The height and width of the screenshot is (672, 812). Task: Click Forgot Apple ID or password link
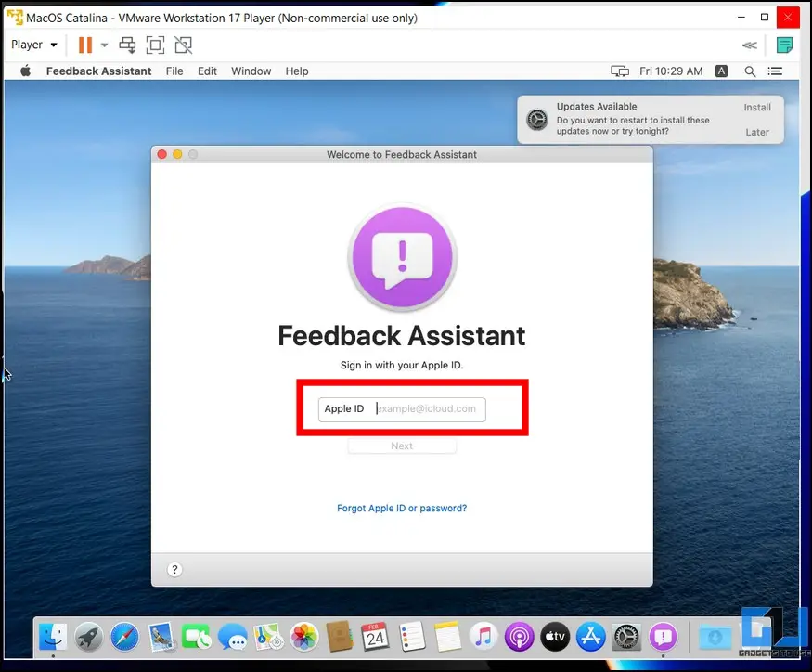(x=402, y=509)
